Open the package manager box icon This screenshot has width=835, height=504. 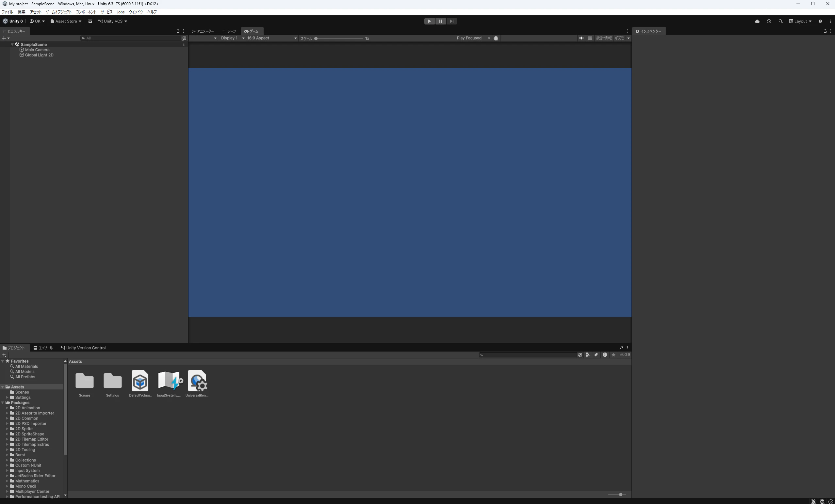pyautogui.click(x=90, y=21)
